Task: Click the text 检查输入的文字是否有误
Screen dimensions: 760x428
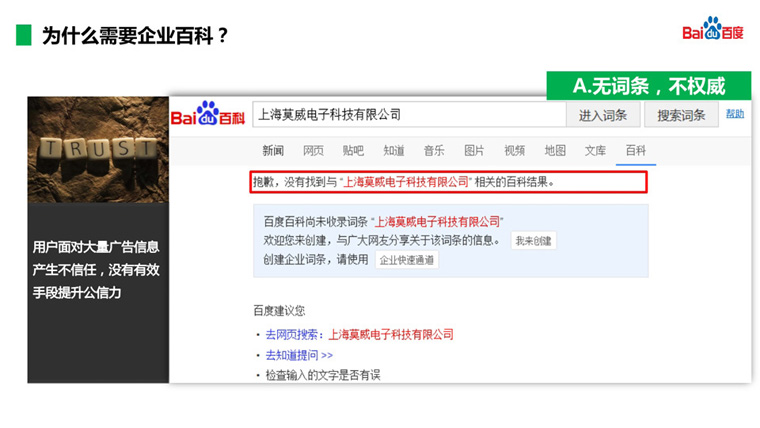Action: point(323,375)
